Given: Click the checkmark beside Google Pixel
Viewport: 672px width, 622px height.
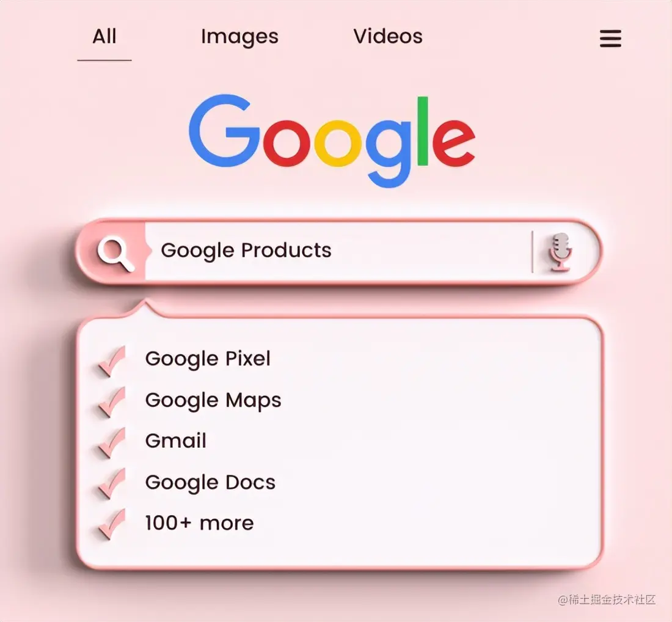Looking at the screenshot, I should pyautogui.click(x=112, y=361).
